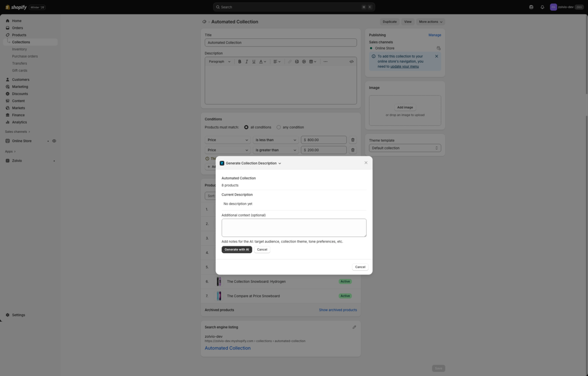Screen dimensions: 588x376
Task: Open the Paragraph style dropdown
Action: [x=218, y=61]
